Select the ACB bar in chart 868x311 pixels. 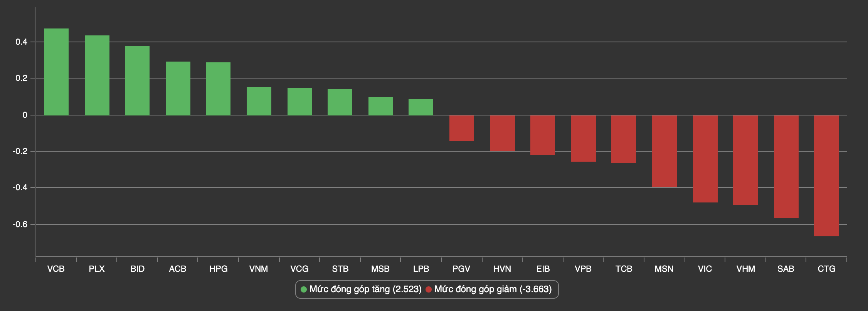(x=178, y=89)
